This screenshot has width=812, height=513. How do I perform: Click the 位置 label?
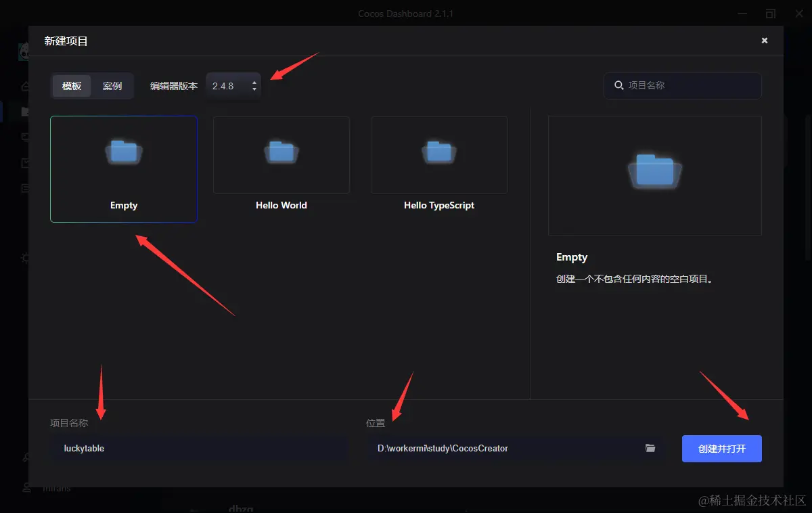376,423
